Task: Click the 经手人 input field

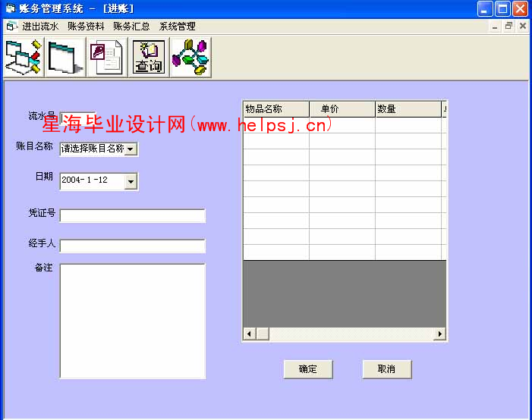Action: (x=133, y=246)
